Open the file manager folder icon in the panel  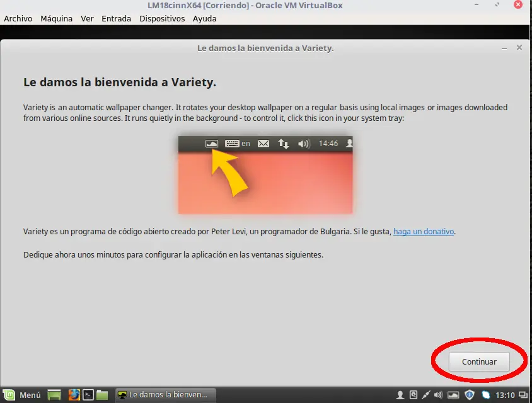coord(102,395)
